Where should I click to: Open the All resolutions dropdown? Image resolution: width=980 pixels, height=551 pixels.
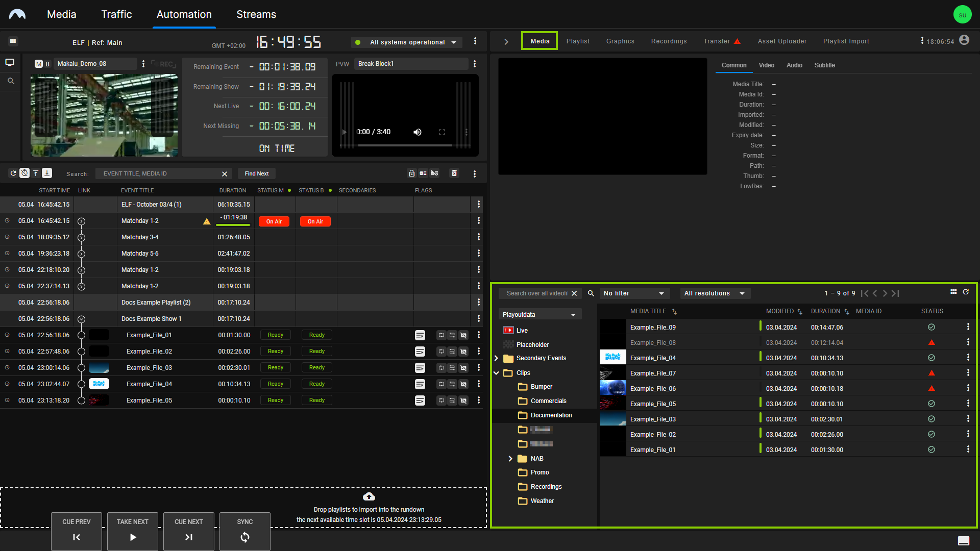click(715, 293)
